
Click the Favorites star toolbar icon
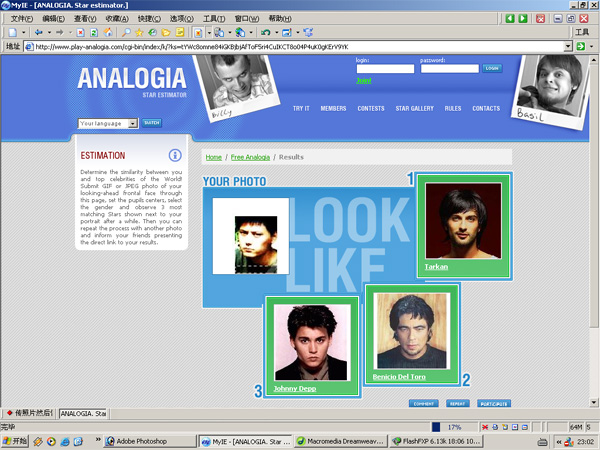(x=139, y=33)
